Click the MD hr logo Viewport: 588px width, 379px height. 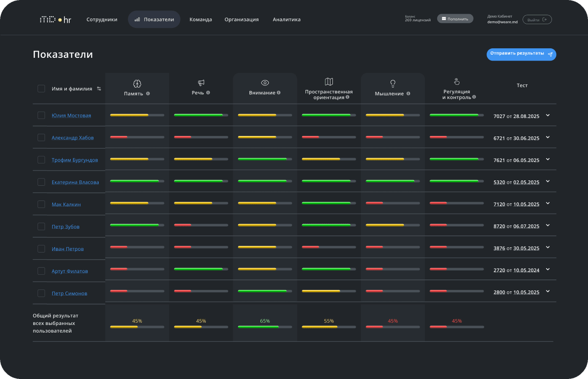click(55, 19)
